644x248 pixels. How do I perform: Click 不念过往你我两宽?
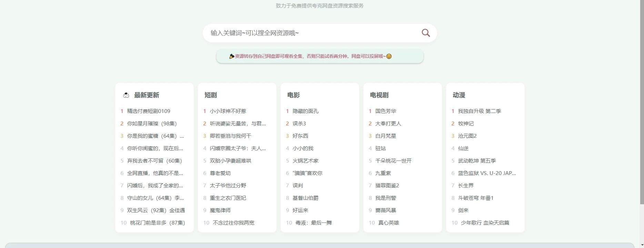pos(233,223)
